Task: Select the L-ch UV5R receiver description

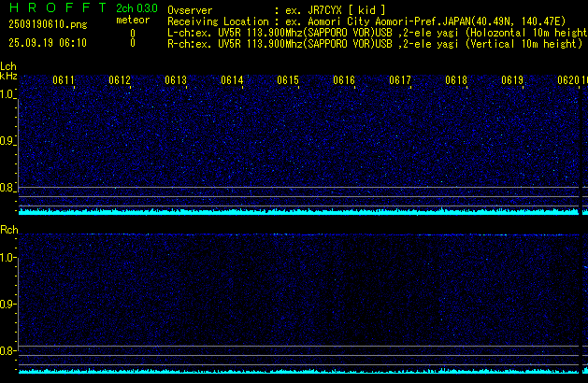Action: pos(374,32)
